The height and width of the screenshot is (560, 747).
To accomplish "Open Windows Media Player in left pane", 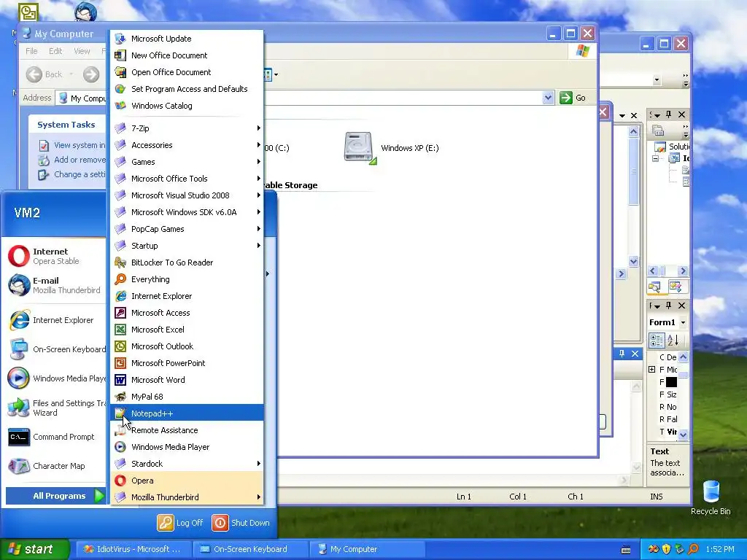I will [x=55, y=378].
